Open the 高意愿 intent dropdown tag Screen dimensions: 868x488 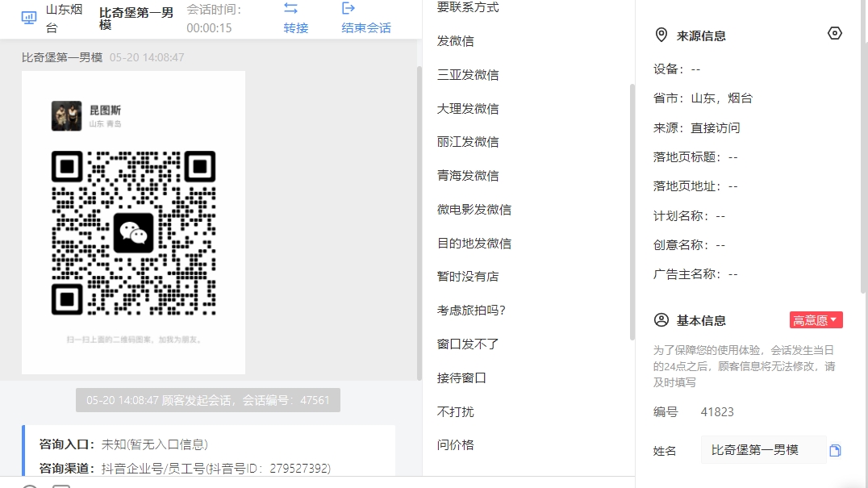pyautogui.click(x=816, y=319)
